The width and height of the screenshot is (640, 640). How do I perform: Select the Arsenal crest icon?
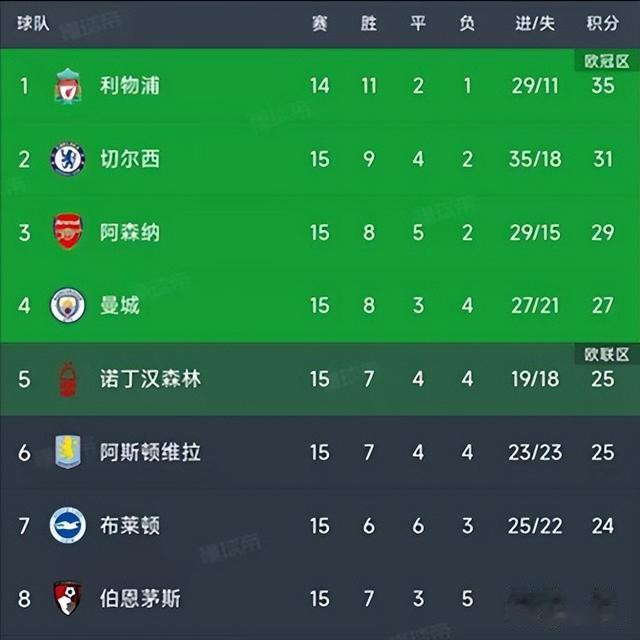tap(68, 231)
